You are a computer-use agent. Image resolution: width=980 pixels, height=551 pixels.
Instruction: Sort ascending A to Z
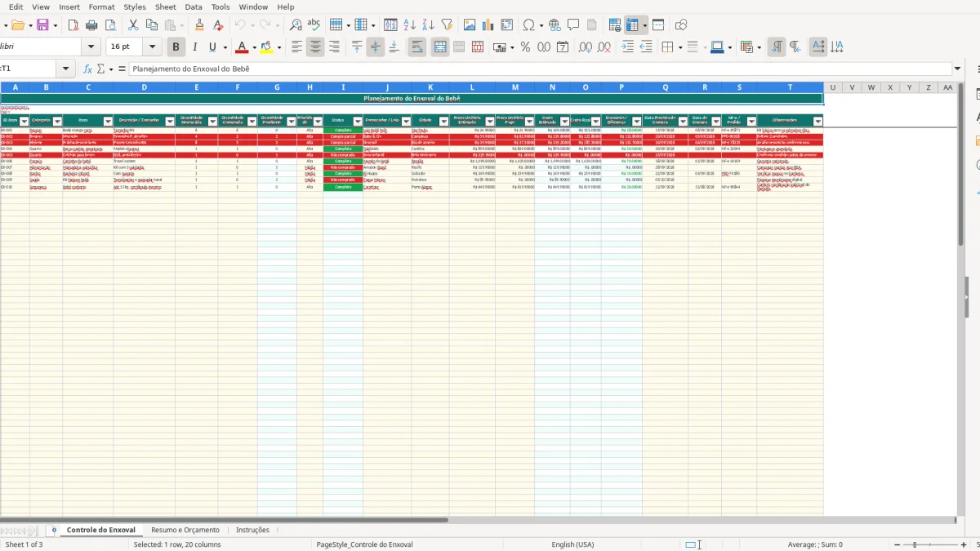coord(410,25)
